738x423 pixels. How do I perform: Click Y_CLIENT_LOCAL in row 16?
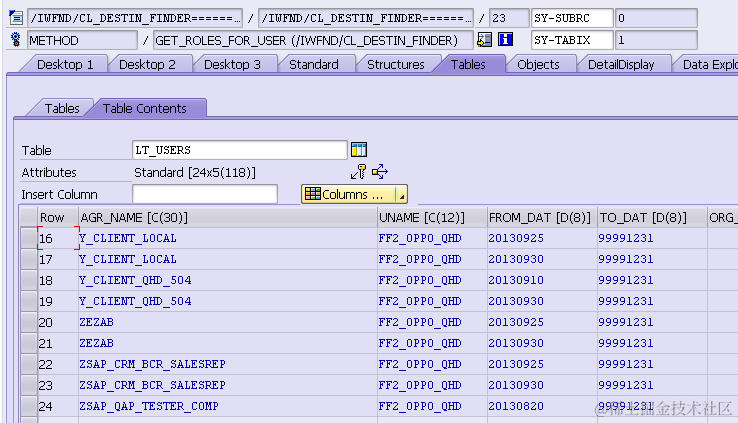[x=128, y=238]
